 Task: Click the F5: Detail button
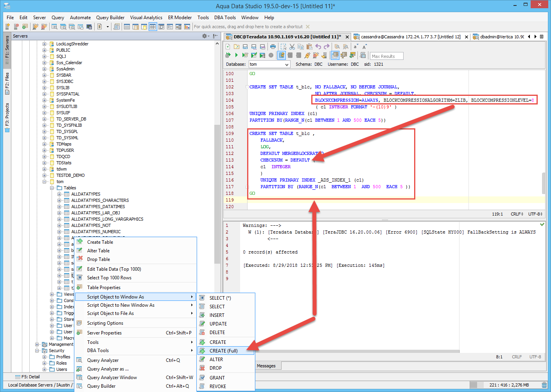coord(27,377)
